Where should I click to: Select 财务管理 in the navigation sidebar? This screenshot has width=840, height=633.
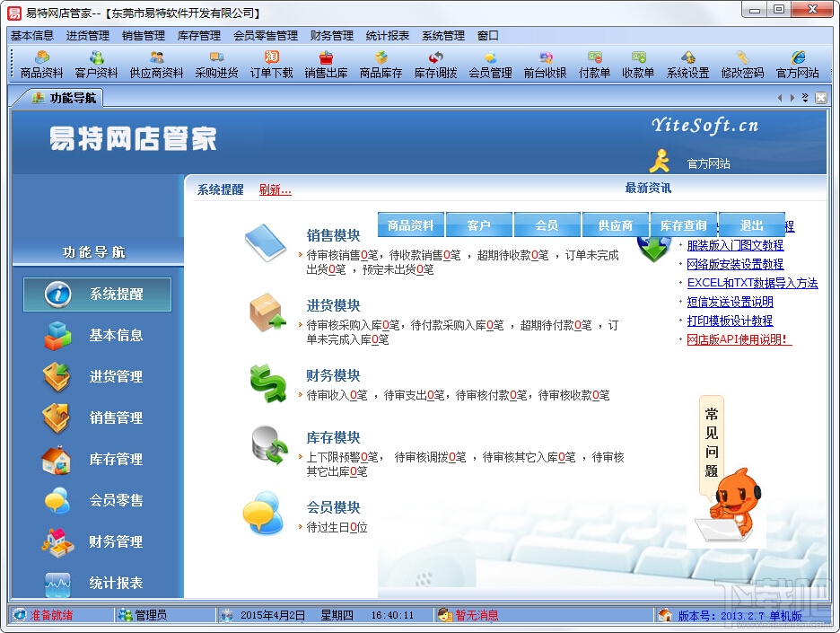(98, 542)
